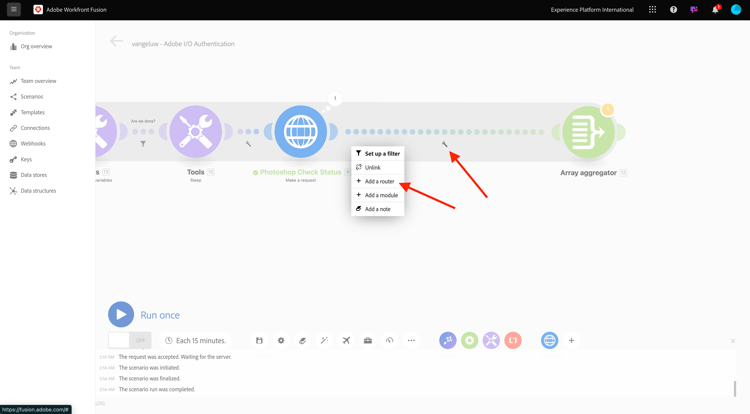Screen dimensions: 750x414
Task: Open the previous versions history icon
Action: coord(390,340)
